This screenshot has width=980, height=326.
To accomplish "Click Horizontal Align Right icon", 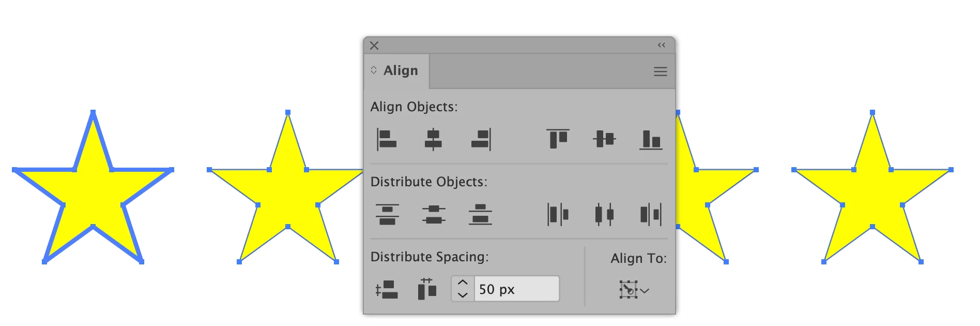I will coord(481,140).
